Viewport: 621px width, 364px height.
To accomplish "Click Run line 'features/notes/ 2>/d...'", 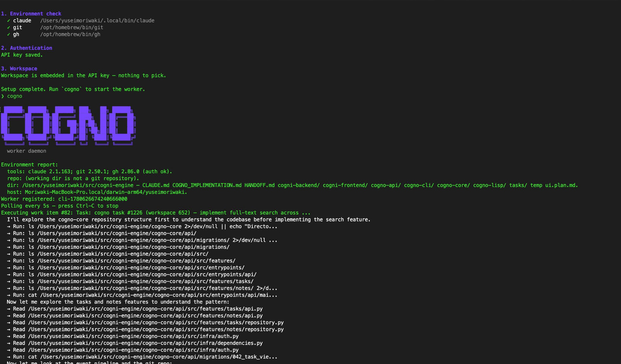I will (x=142, y=288).
